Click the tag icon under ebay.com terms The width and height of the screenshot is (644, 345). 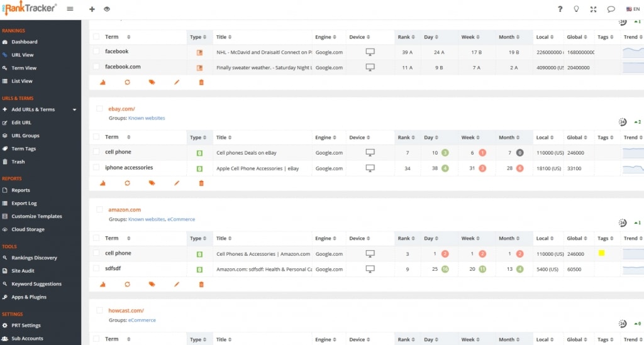click(x=152, y=183)
